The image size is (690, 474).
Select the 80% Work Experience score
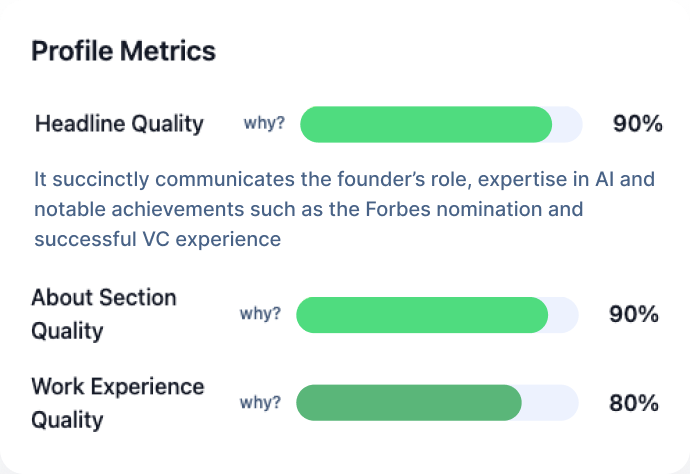[634, 403]
